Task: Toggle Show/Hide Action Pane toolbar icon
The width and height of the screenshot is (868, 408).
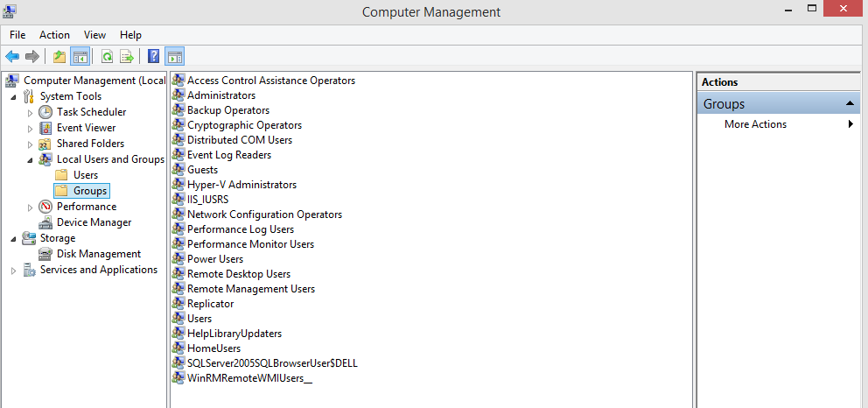Action: [174, 56]
